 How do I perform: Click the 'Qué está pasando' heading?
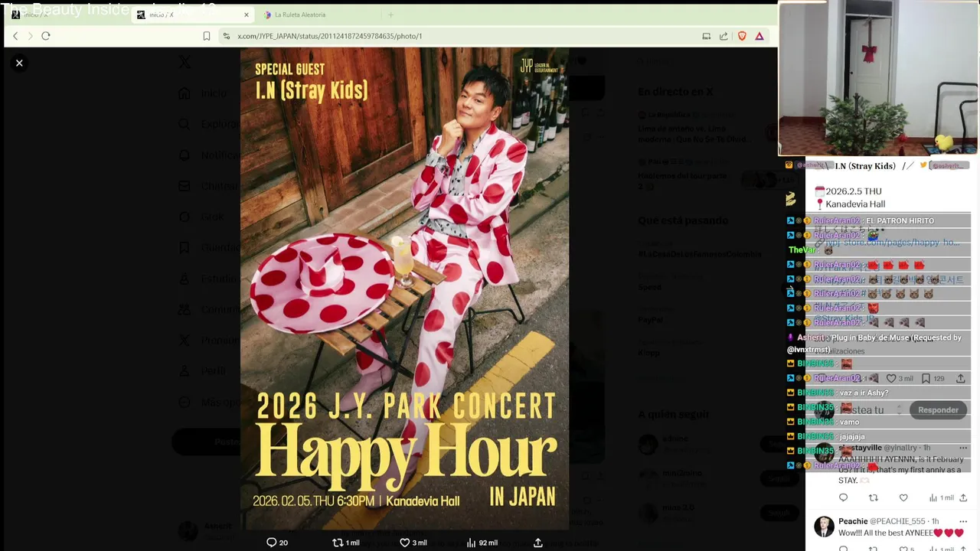pyautogui.click(x=683, y=220)
